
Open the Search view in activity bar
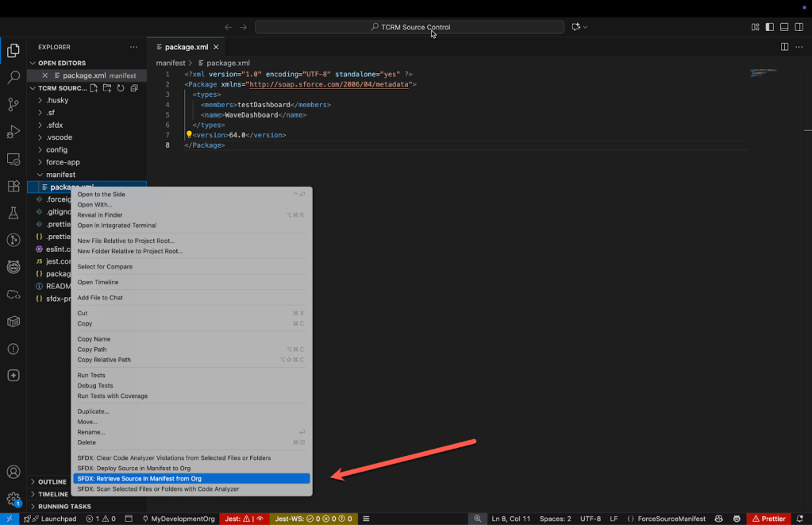click(x=13, y=78)
